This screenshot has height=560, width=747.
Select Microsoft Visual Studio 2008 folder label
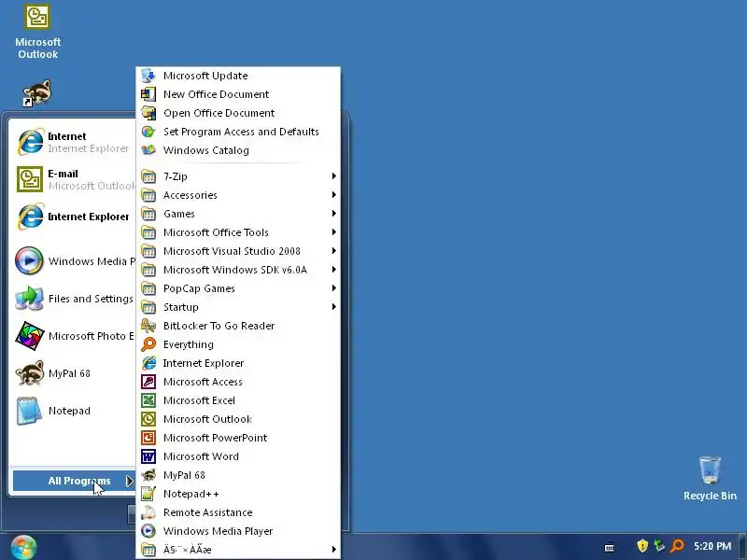(232, 251)
